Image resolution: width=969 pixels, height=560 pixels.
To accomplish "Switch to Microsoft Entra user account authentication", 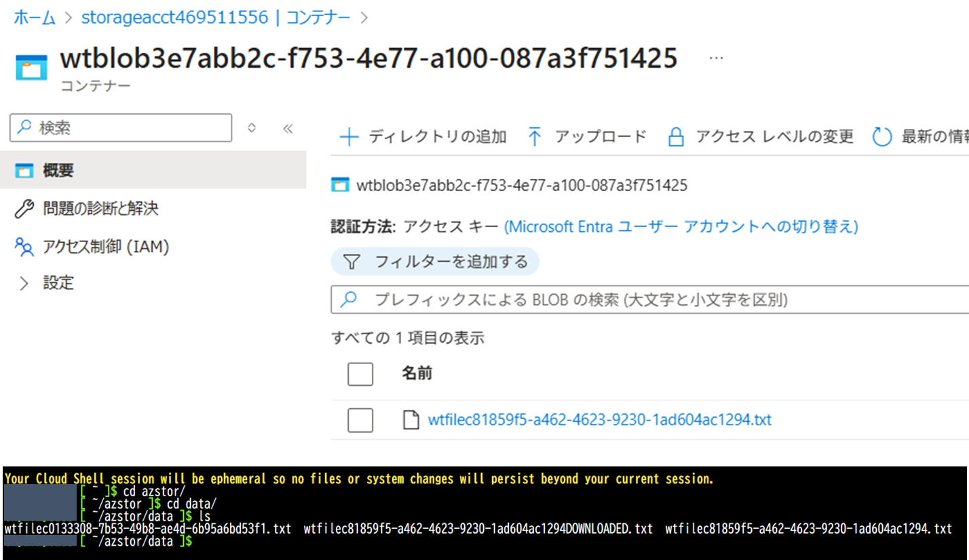I will click(681, 226).
